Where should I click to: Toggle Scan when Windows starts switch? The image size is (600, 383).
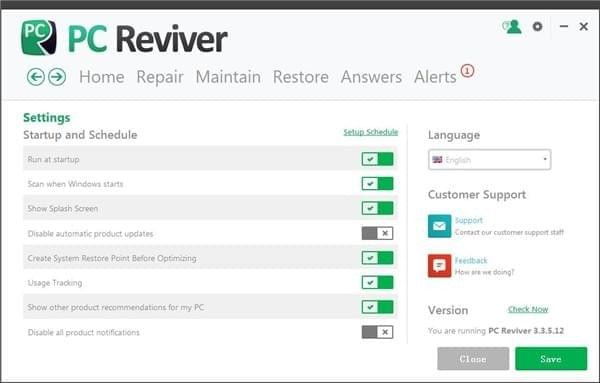tap(377, 184)
